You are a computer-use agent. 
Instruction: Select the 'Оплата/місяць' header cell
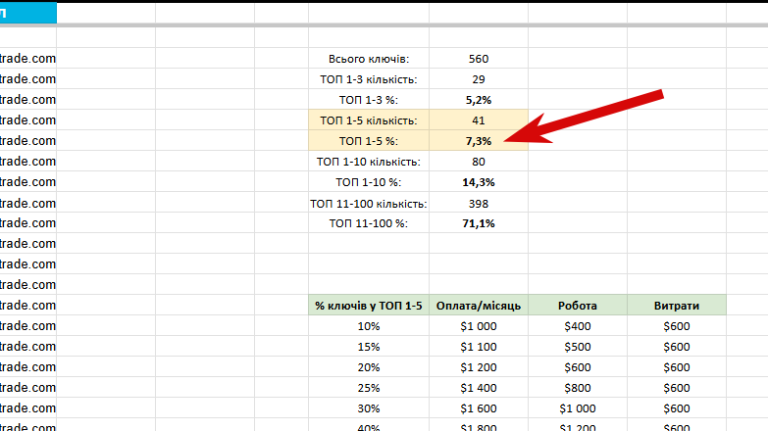click(x=479, y=306)
